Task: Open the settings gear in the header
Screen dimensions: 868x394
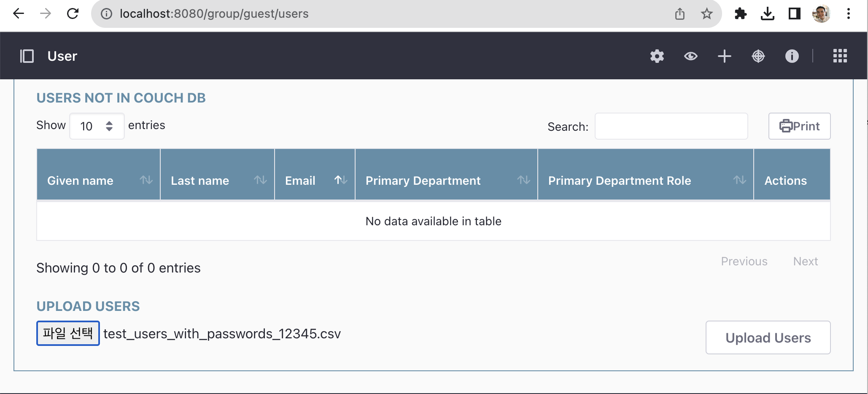Action: coord(657,56)
